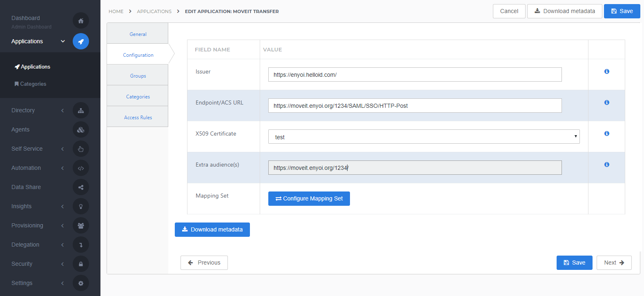
Task: Click the blue Download metadata button
Action: click(212, 229)
